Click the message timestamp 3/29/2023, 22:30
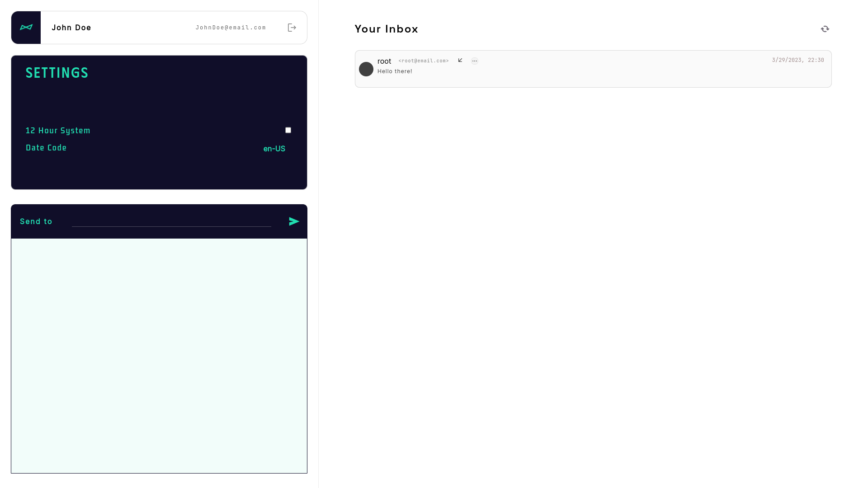The image size is (868, 488). pos(798,60)
